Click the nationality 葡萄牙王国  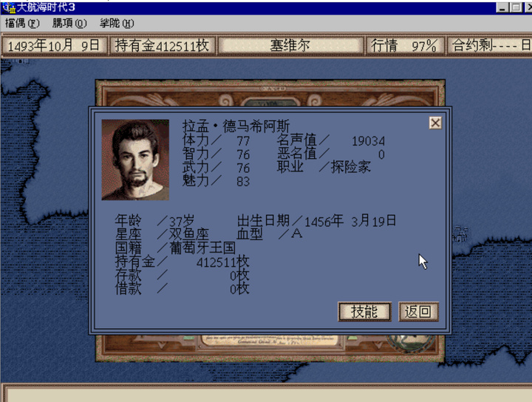202,248
